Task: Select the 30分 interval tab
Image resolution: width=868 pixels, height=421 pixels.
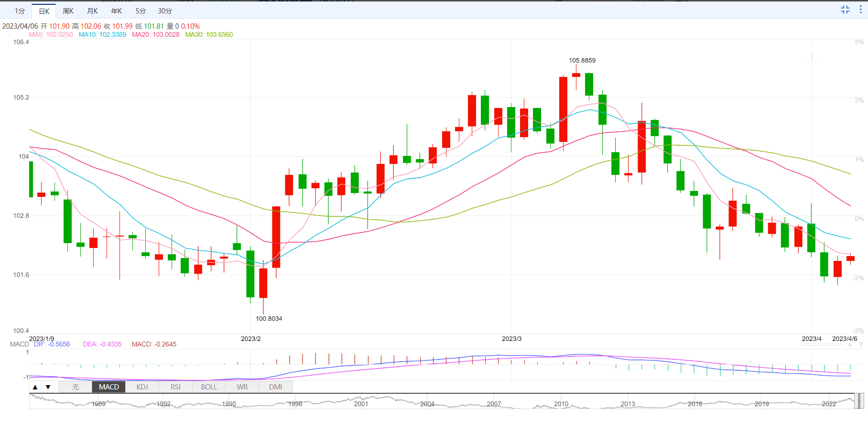Action: tap(165, 11)
